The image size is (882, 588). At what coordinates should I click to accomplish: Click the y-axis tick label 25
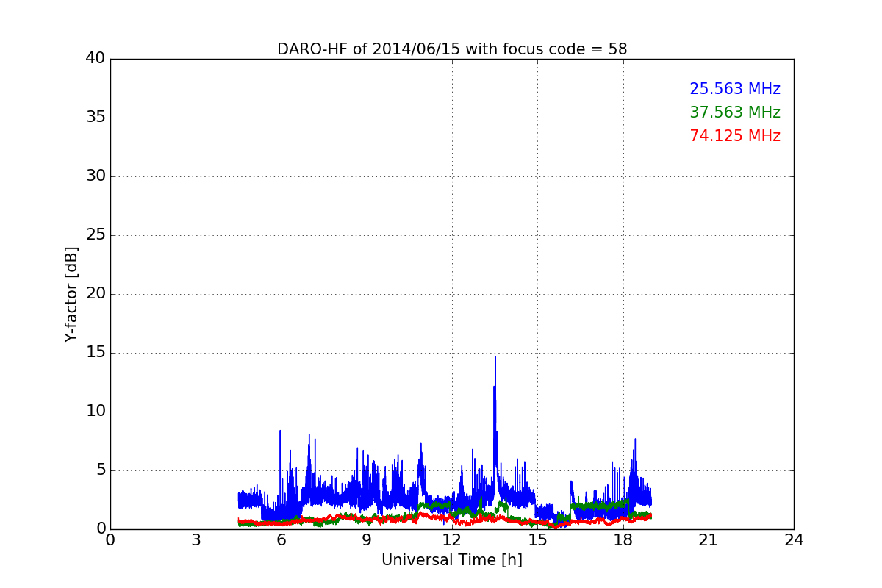[x=96, y=235]
